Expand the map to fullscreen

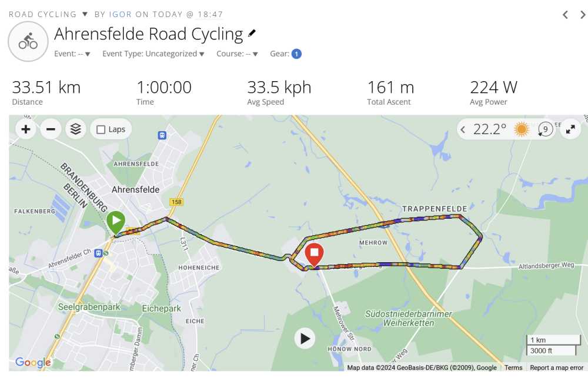(570, 129)
